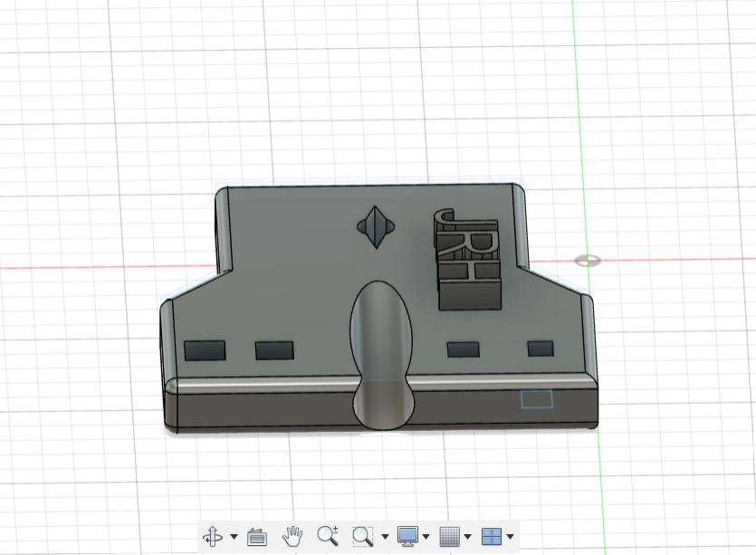
Task: Click the Grid and Snaps icon
Action: 449,536
